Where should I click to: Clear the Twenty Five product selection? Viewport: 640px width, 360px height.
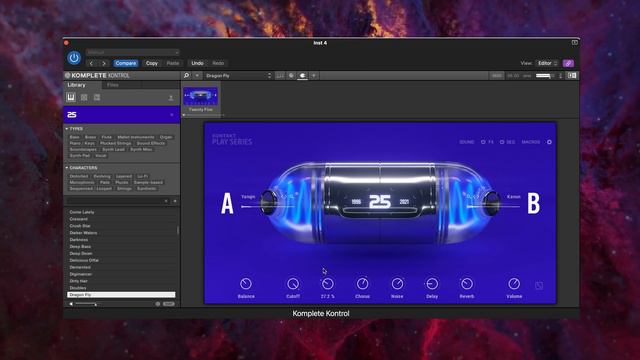[x=171, y=115]
